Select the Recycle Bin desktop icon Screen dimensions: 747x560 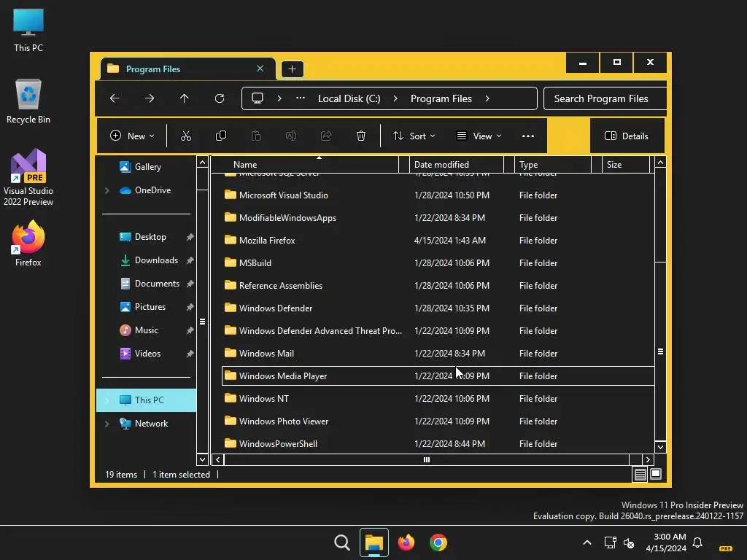(28, 101)
